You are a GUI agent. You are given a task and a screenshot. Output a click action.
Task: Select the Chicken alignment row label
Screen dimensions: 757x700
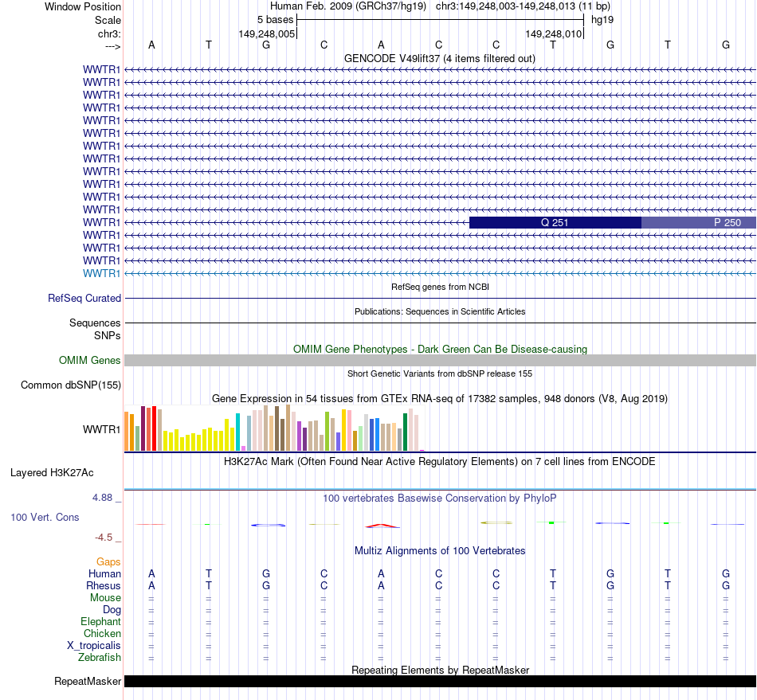pos(102,633)
